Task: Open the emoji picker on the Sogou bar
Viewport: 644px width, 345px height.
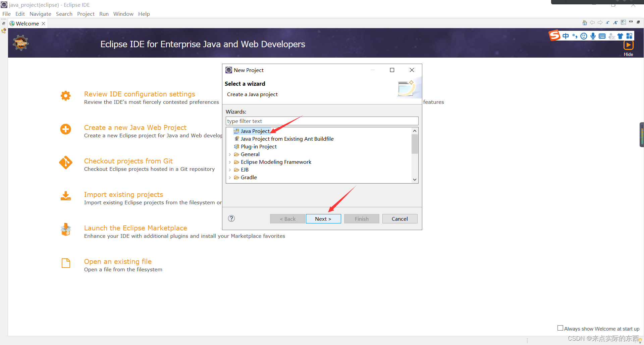Action: [x=584, y=36]
